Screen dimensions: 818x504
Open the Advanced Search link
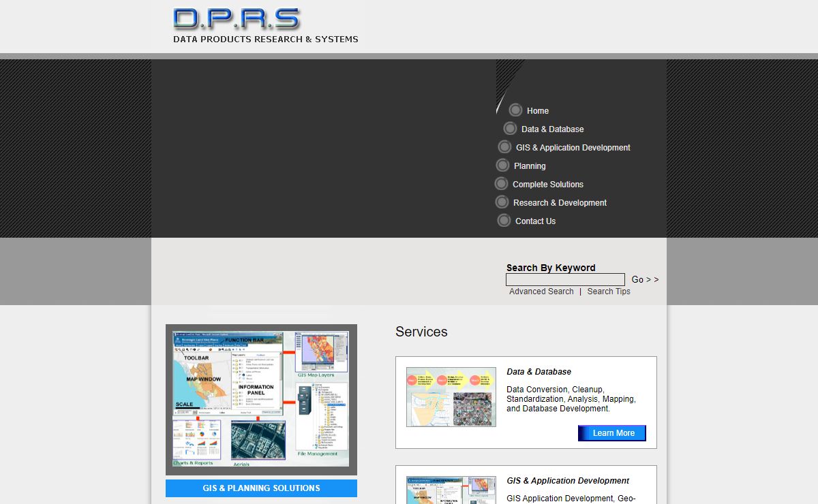541,292
